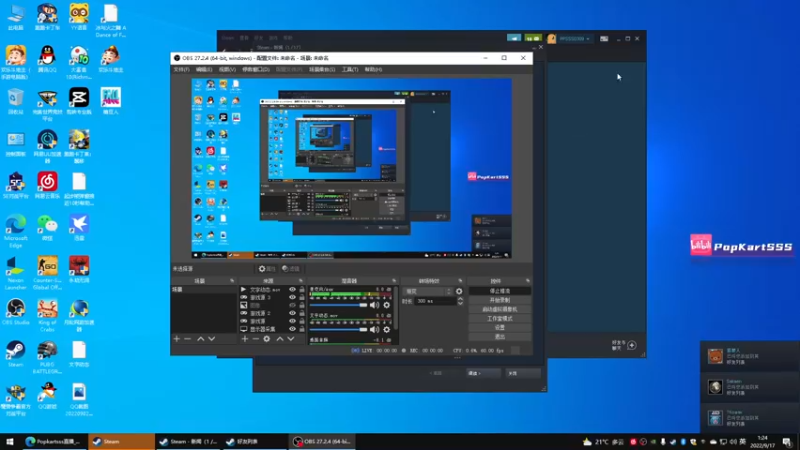The width and height of the screenshot is (800, 450).
Task: Launch the WeChat desktop shortcut
Action: coord(47,228)
